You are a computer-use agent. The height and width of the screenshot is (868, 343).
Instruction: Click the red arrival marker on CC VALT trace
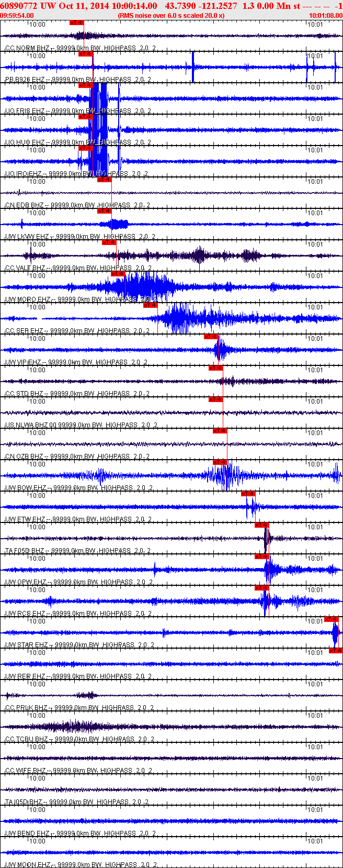point(109,242)
